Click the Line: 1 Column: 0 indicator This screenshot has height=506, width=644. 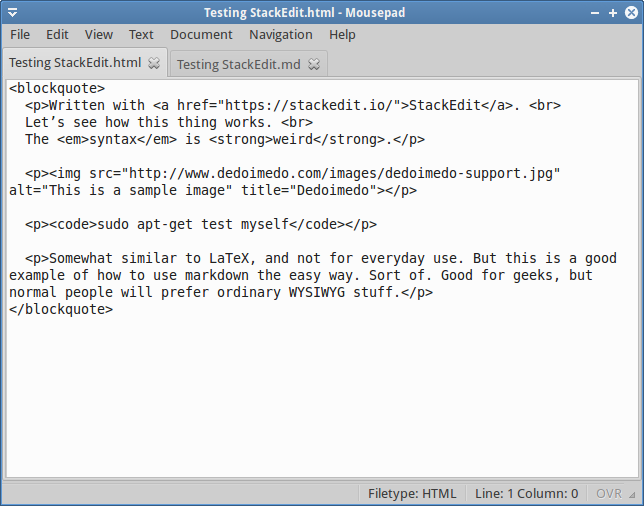pos(527,493)
